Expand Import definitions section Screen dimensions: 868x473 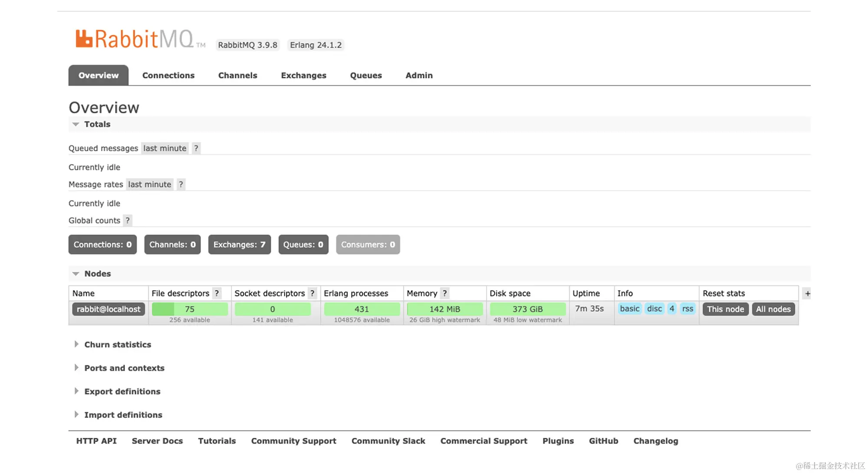click(123, 415)
